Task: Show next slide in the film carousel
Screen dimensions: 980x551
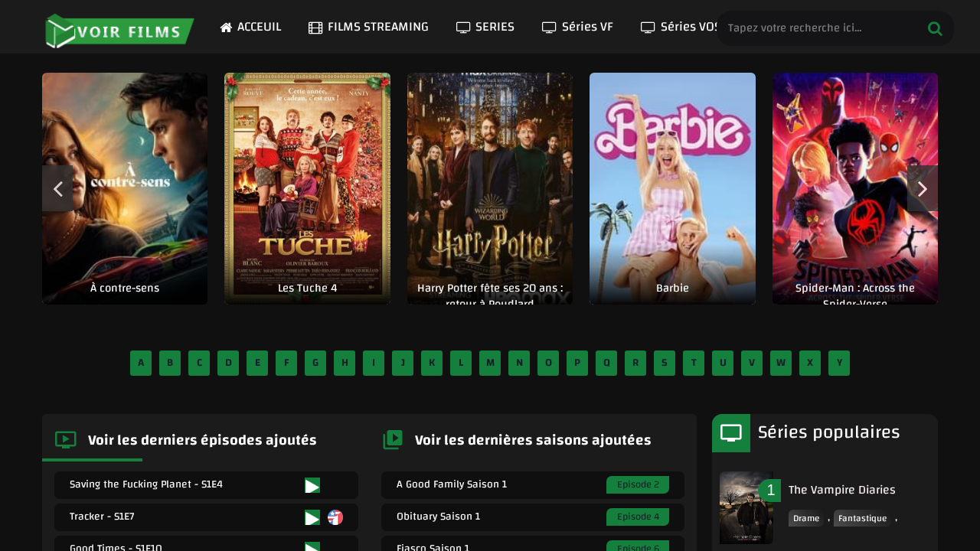Action: 923,188
